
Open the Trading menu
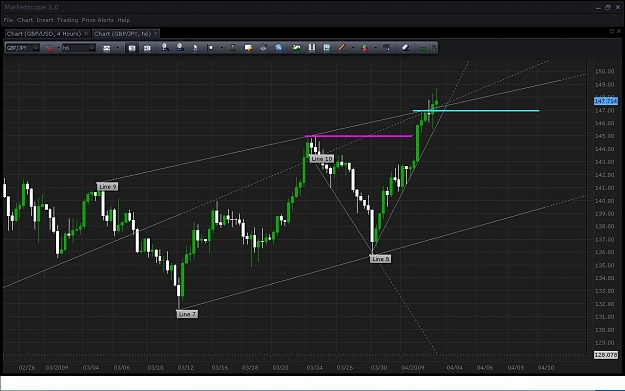click(x=67, y=20)
